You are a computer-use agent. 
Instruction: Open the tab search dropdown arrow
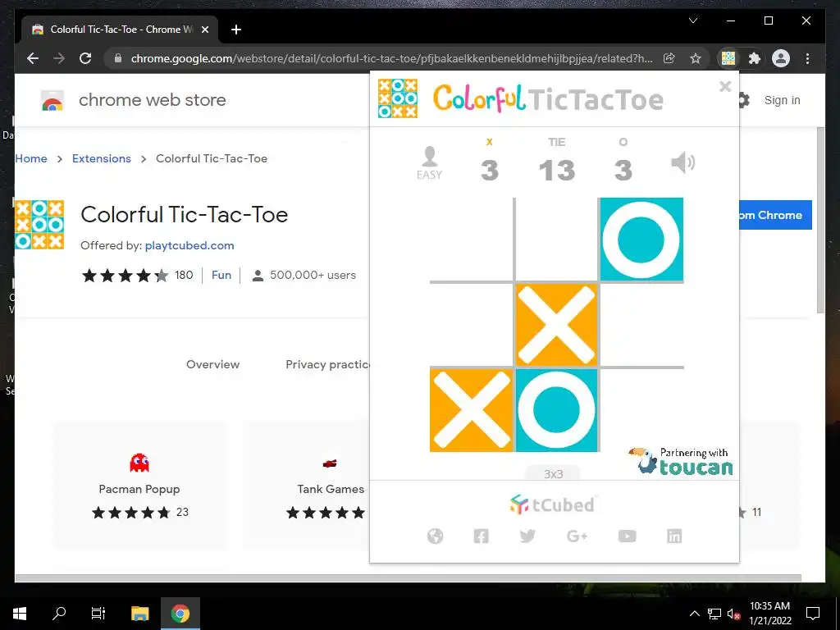(x=692, y=21)
